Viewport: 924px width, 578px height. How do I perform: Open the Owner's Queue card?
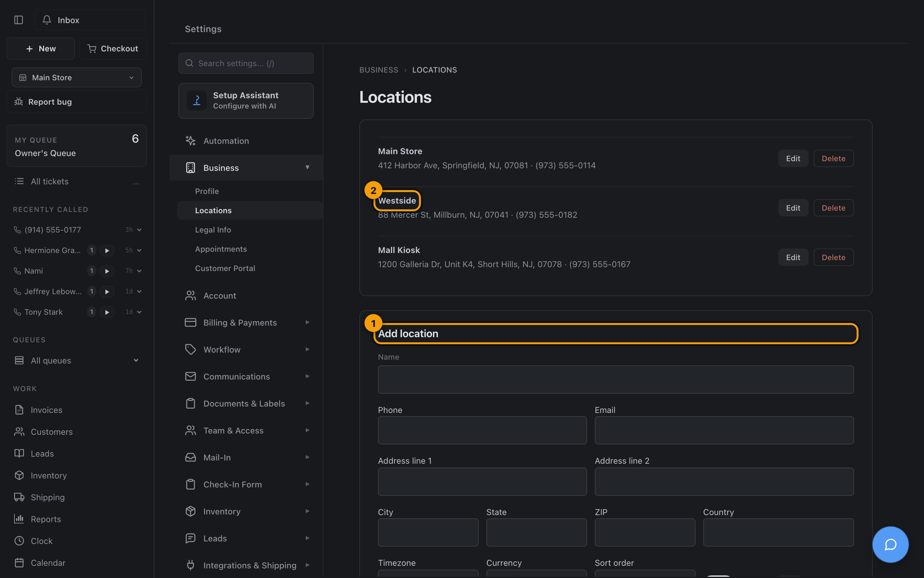[77, 146]
